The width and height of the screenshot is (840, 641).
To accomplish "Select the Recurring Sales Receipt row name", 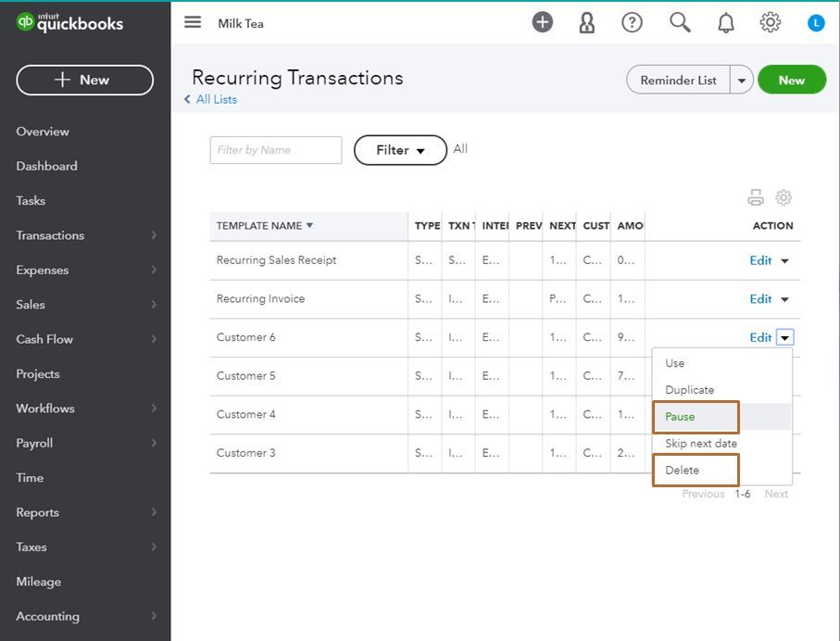I will tap(276, 260).
